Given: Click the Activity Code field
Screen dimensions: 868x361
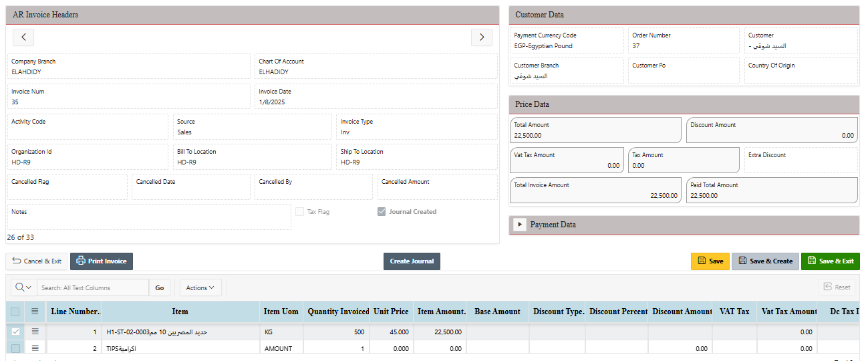Looking at the screenshot, I should coord(88,126).
